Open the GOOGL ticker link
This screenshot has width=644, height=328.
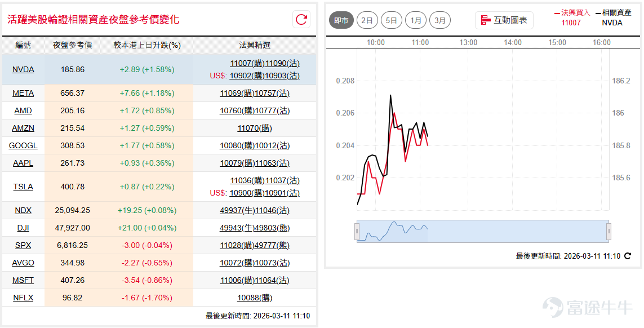pyautogui.click(x=23, y=145)
